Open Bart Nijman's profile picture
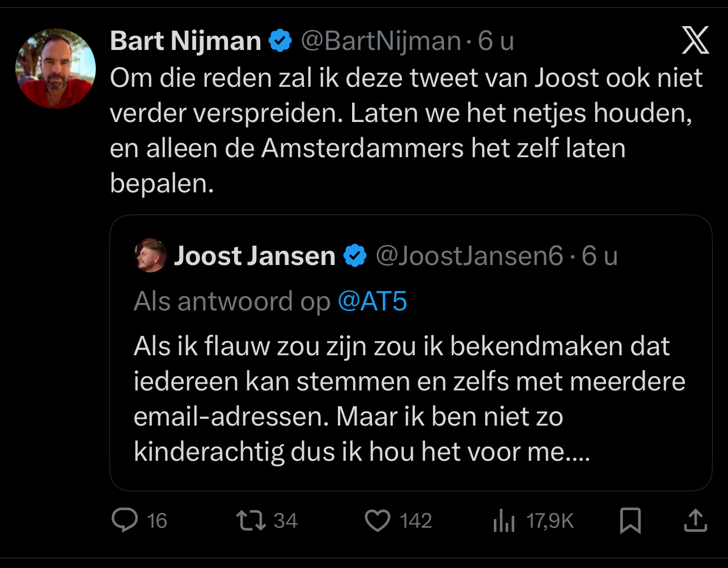 click(x=56, y=68)
